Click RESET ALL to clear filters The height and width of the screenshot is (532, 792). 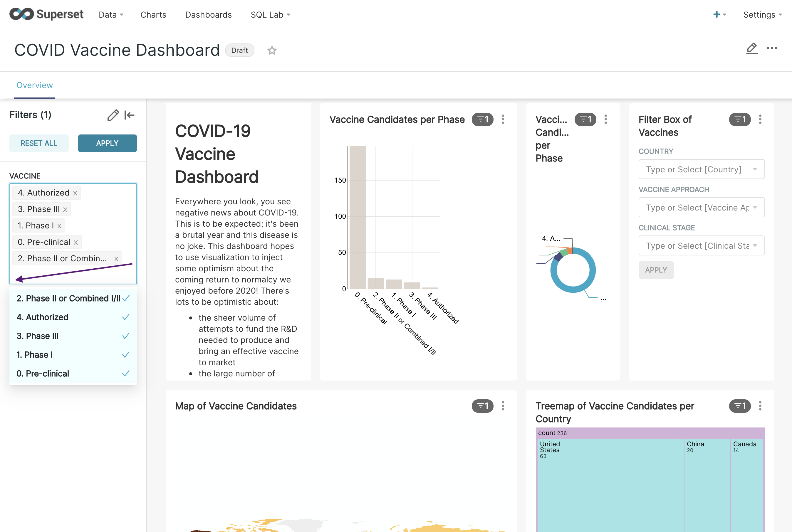pyautogui.click(x=39, y=143)
